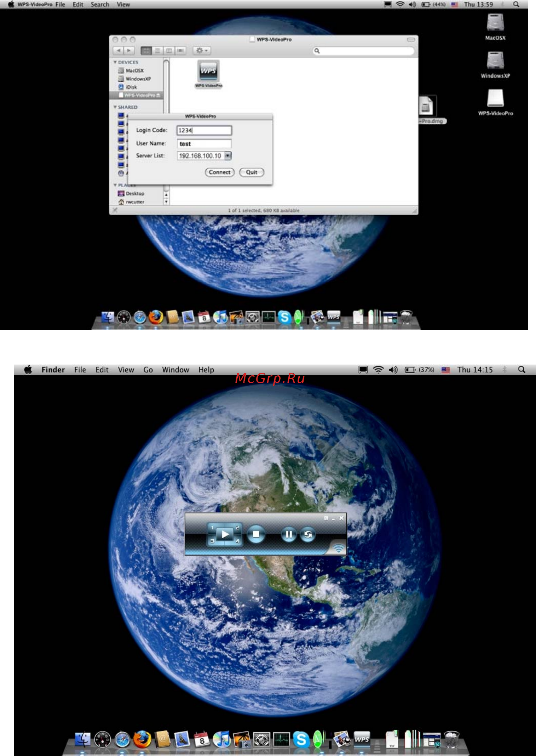Go forward in the Finder window toolbar
536x756 pixels.
tap(129, 51)
